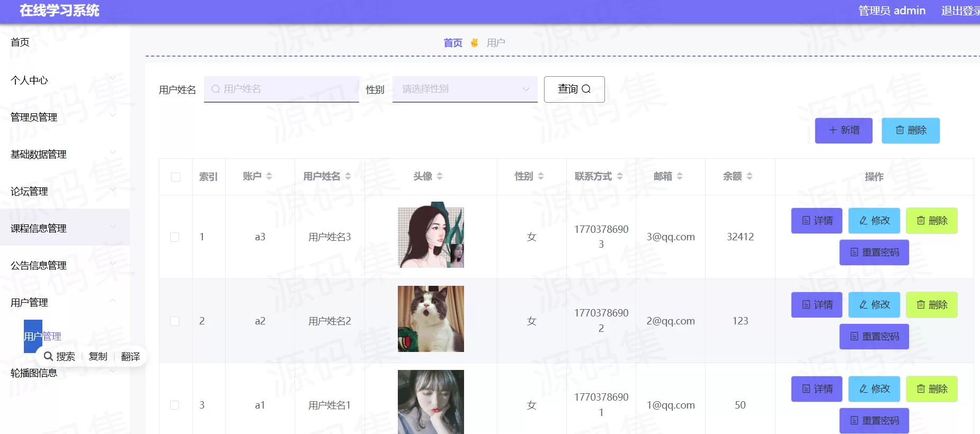Click 修改 for user a3
The height and width of the screenshot is (434, 980).
(x=874, y=221)
